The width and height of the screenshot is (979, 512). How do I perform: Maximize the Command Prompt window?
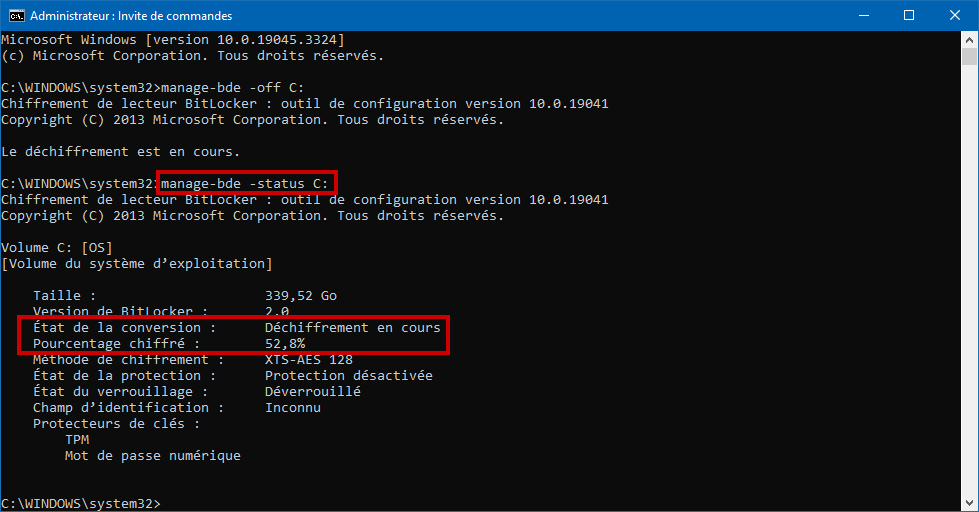(909, 16)
